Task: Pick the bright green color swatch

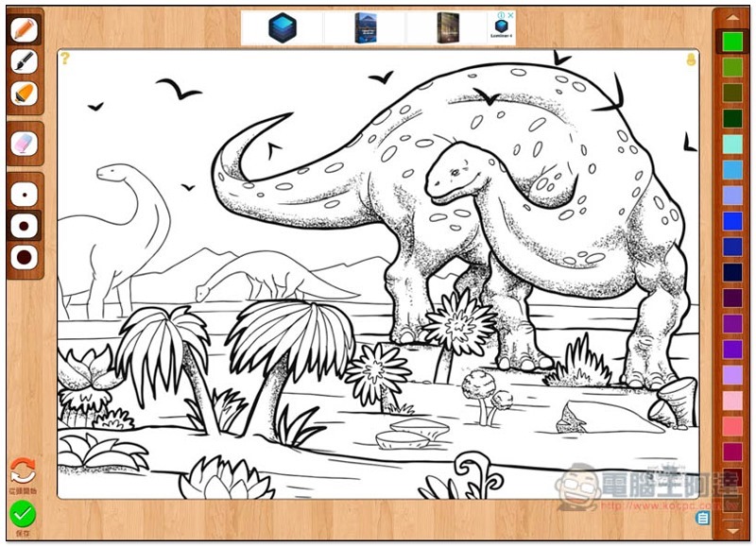Action: pyautogui.click(x=732, y=42)
